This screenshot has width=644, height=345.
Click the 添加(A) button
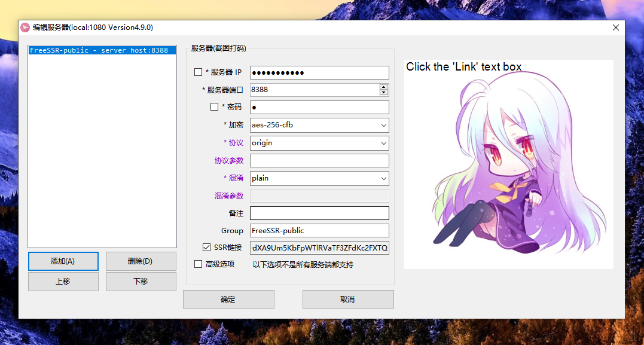63,261
